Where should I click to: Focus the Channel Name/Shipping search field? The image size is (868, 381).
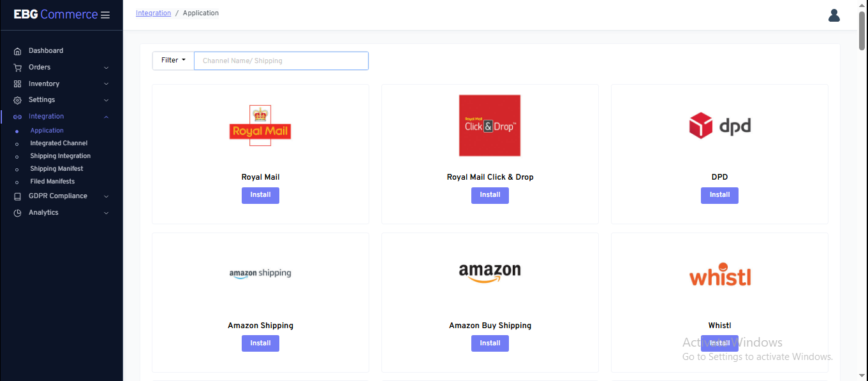tap(281, 61)
